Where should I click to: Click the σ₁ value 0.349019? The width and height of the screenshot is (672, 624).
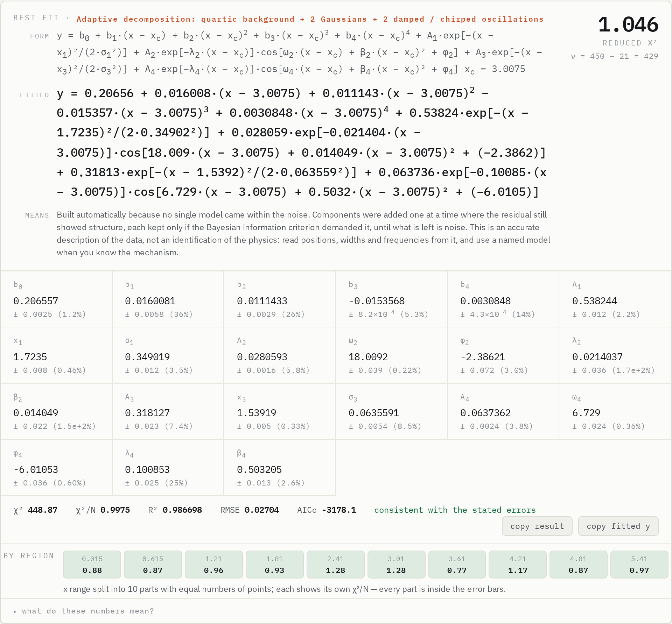click(x=147, y=357)
